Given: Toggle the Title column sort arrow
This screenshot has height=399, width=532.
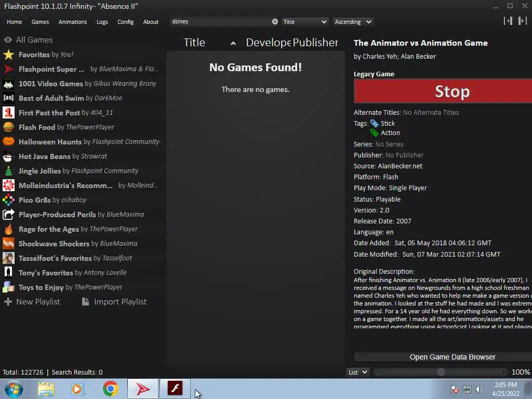Looking at the screenshot, I should pos(233,43).
